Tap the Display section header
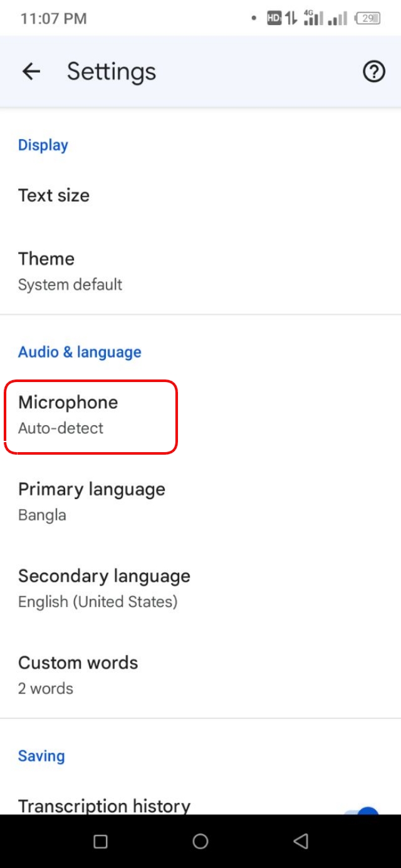Screen dimensions: 401x868 [43, 145]
